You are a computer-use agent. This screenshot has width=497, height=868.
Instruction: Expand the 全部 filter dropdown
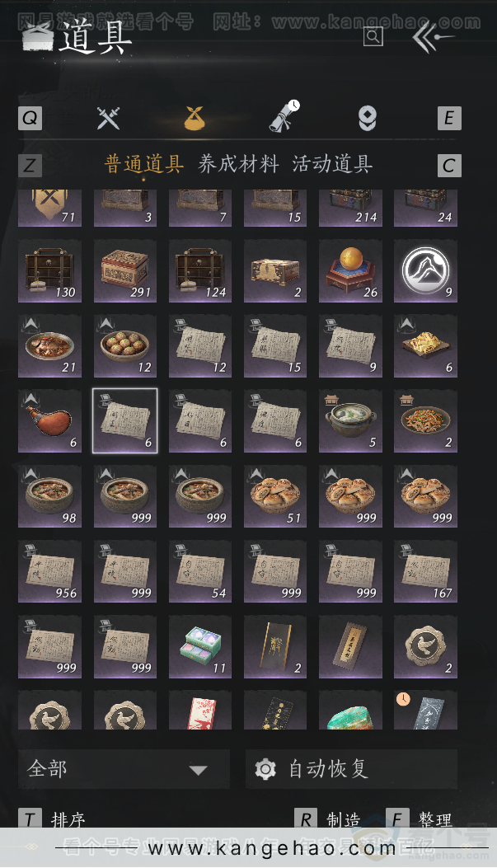[x=124, y=769]
